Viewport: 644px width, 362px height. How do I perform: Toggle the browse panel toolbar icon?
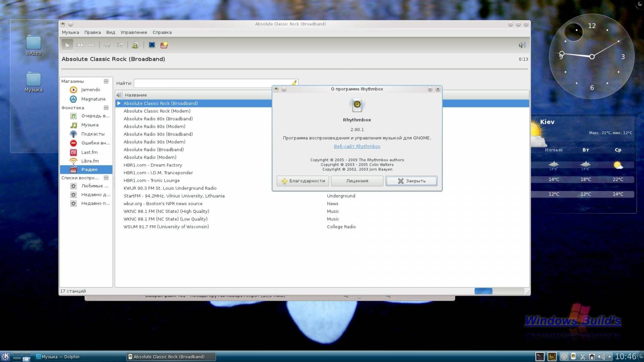coord(135,45)
